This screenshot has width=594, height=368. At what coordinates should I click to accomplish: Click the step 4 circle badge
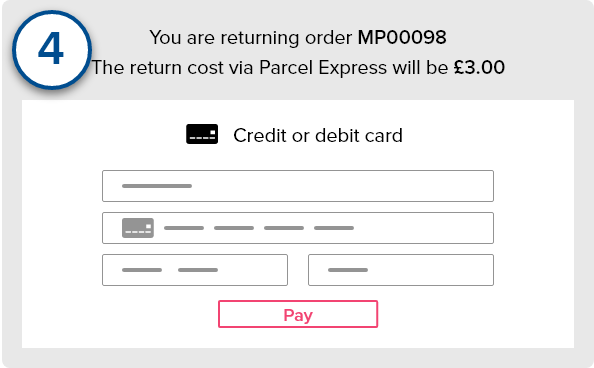[52, 50]
